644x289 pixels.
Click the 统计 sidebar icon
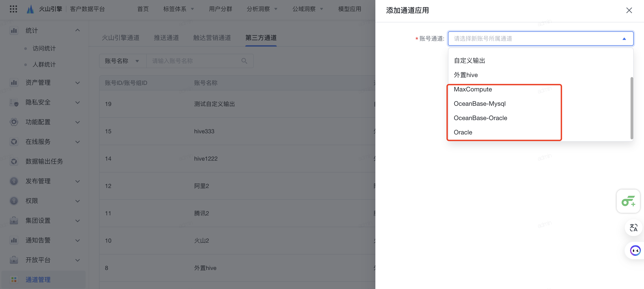point(14,30)
